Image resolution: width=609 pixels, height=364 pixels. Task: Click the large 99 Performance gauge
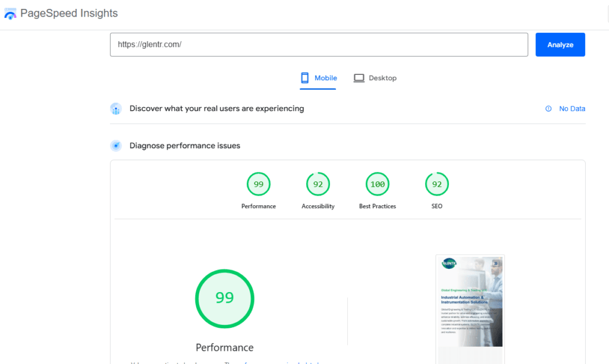tap(224, 299)
